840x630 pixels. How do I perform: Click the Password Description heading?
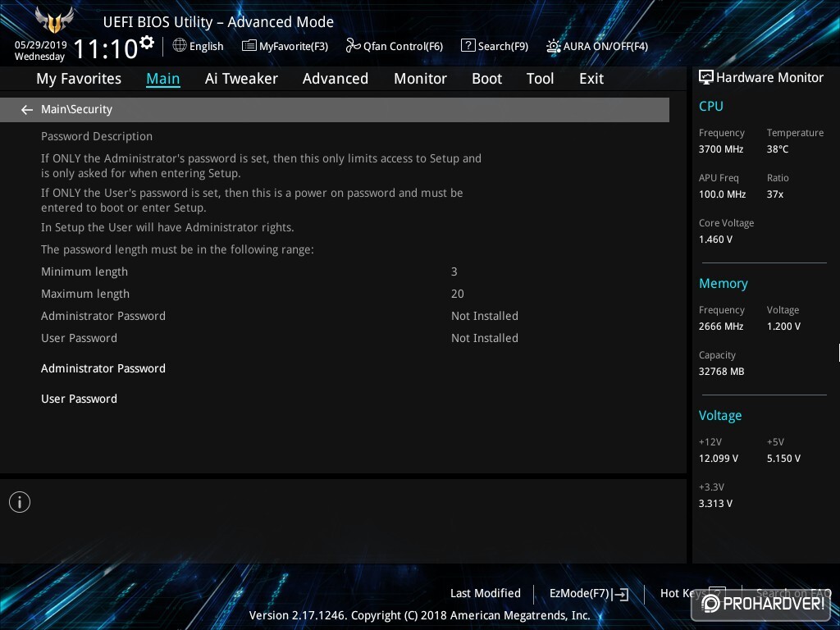click(x=97, y=137)
